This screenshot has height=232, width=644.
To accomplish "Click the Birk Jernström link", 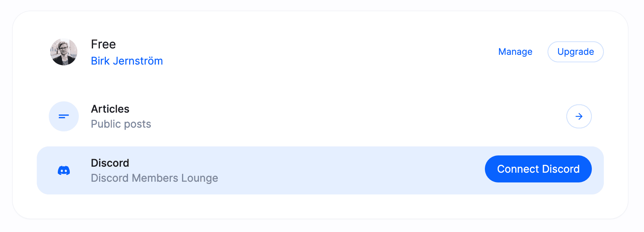I will click(x=127, y=61).
